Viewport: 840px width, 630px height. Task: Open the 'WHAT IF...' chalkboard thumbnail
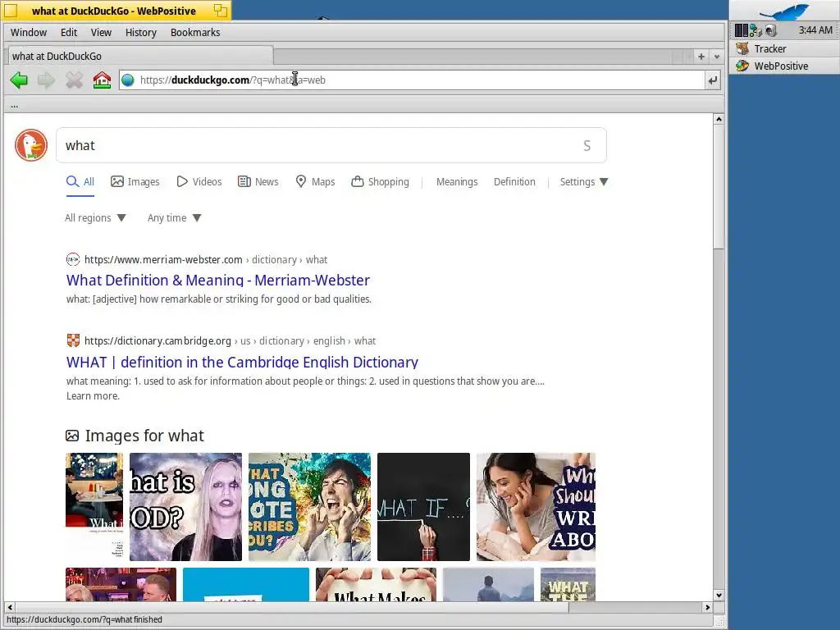tap(423, 507)
